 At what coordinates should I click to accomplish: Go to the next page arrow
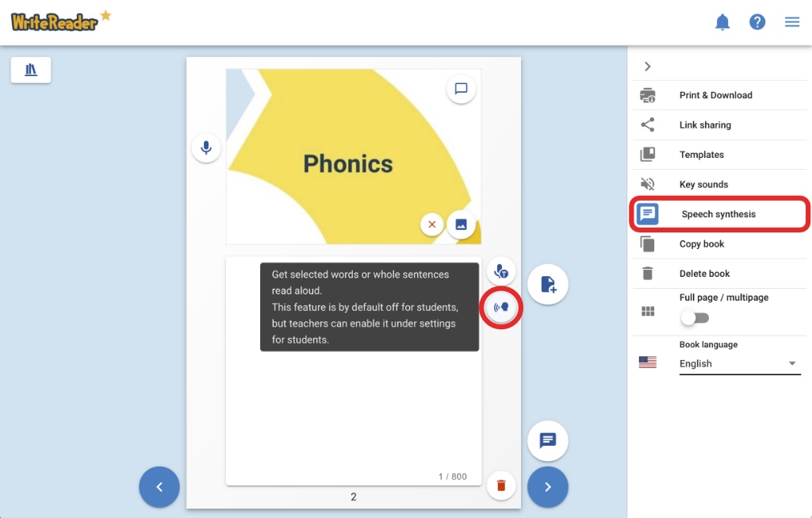pos(547,486)
